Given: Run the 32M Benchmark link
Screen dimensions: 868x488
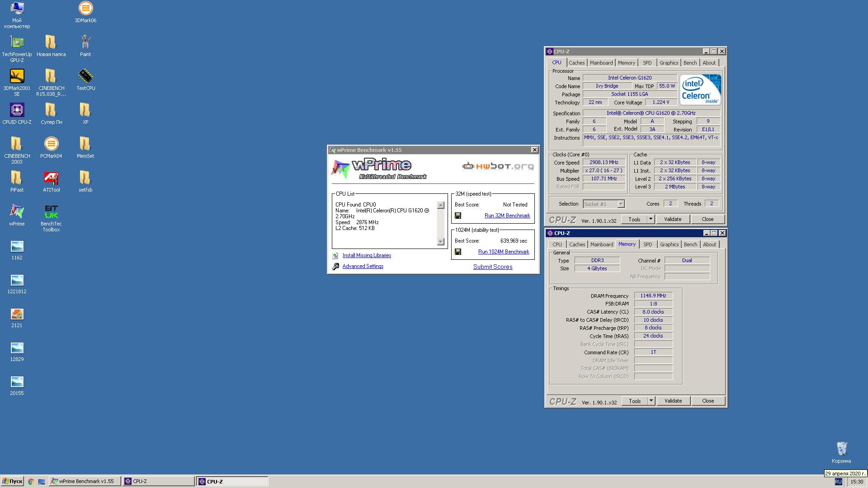Looking at the screenshot, I should [507, 216].
